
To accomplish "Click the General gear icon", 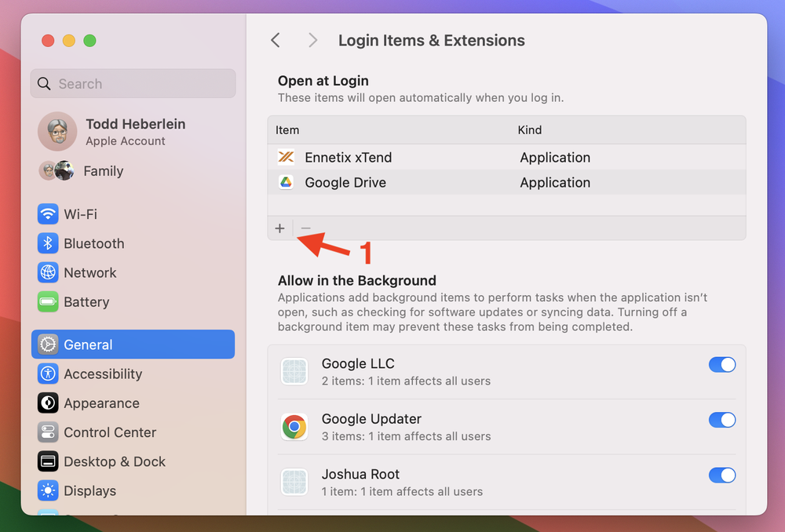I will tap(48, 344).
